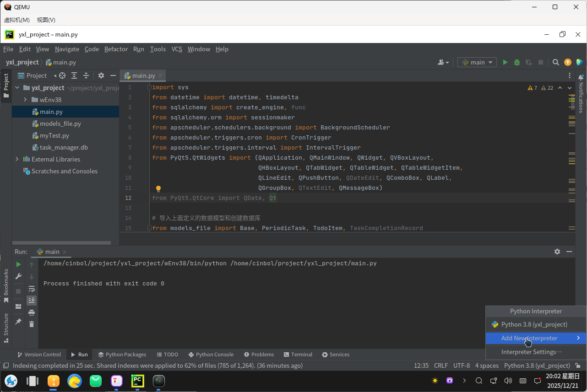Hide the Run tool window

(569, 252)
